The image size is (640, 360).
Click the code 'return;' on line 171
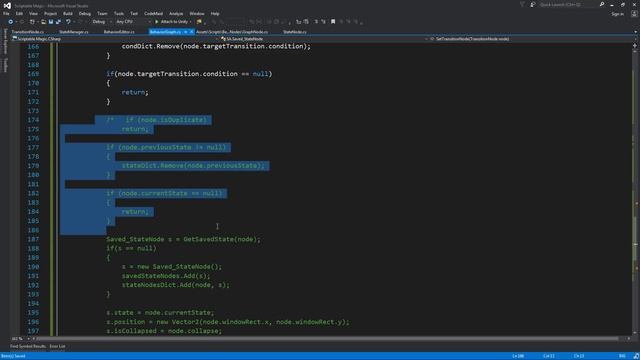135,92
